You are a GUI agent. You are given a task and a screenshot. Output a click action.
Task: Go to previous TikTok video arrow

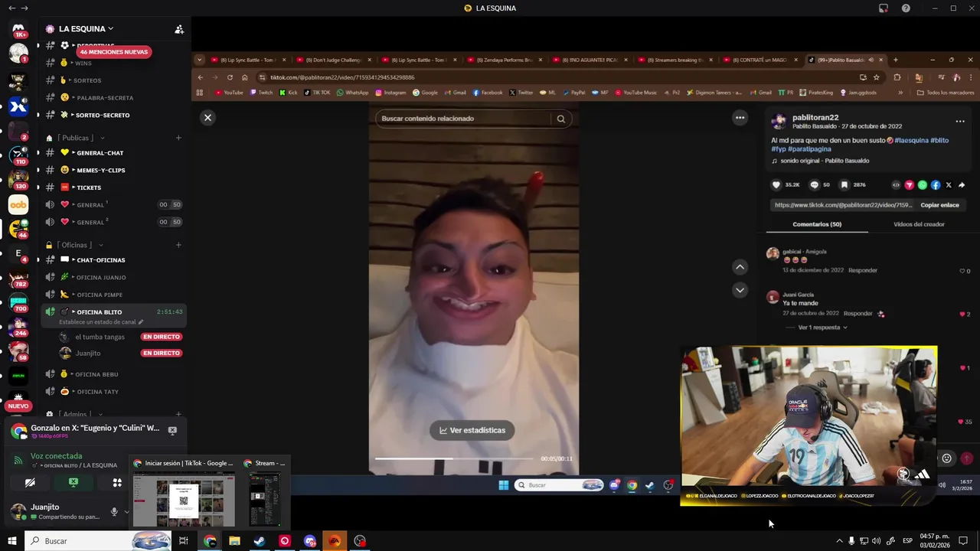pos(740,267)
